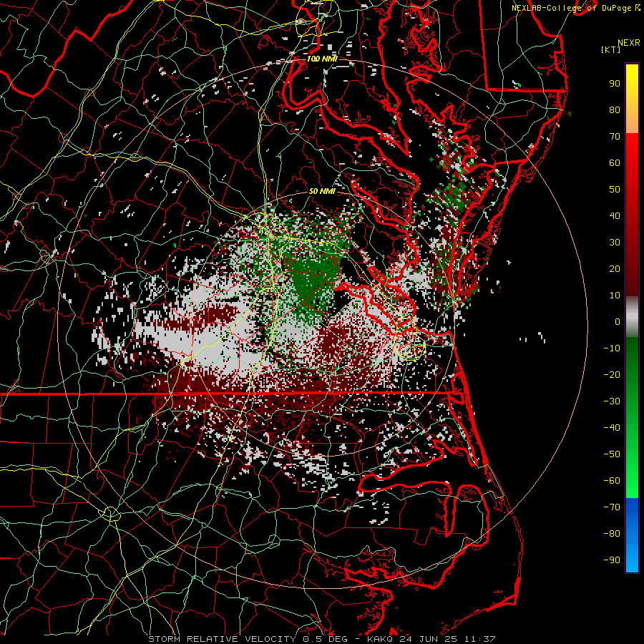The width and height of the screenshot is (644, 644).
Task: Select the 30 value on velocity scale
Action: click(x=615, y=243)
